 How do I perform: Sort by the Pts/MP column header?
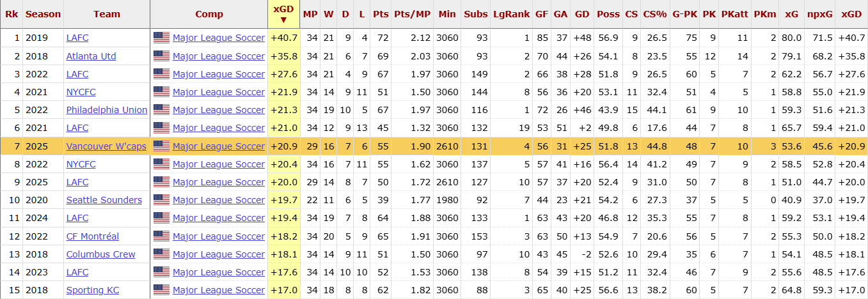(412, 14)
